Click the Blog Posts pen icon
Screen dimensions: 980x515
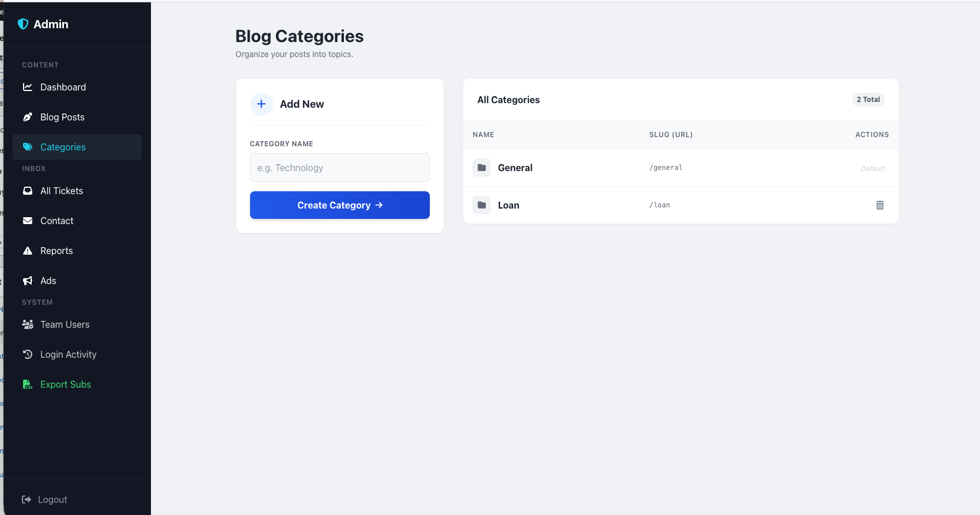pyautogui.click(x=28, y=117)
